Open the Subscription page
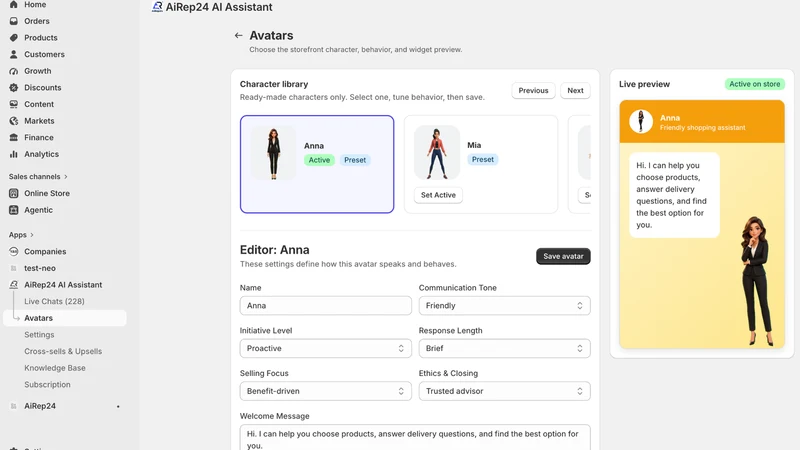Image resolution: width=800 pixels, height=450 pixels. click(x=47, y=385)
